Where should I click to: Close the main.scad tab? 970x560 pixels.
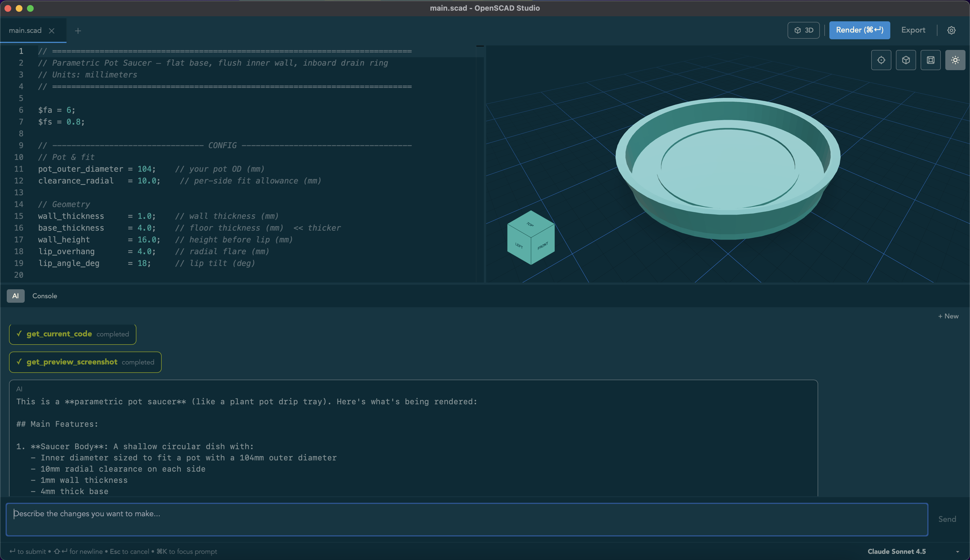tap(52, 31)
